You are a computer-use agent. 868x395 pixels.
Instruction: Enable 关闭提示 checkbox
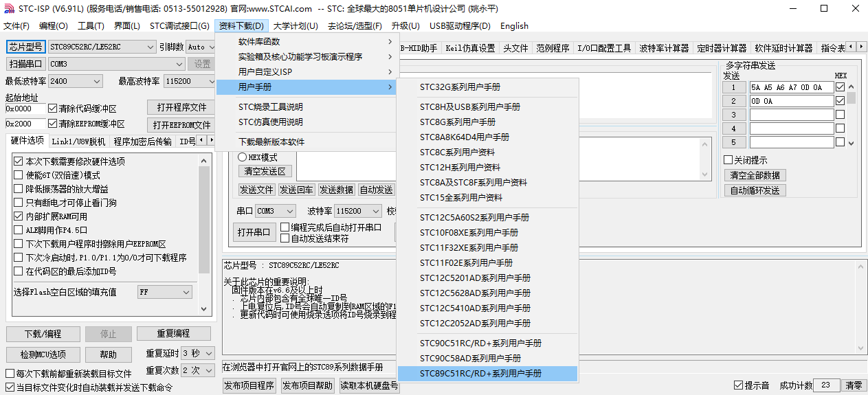(x=728, y=160)
